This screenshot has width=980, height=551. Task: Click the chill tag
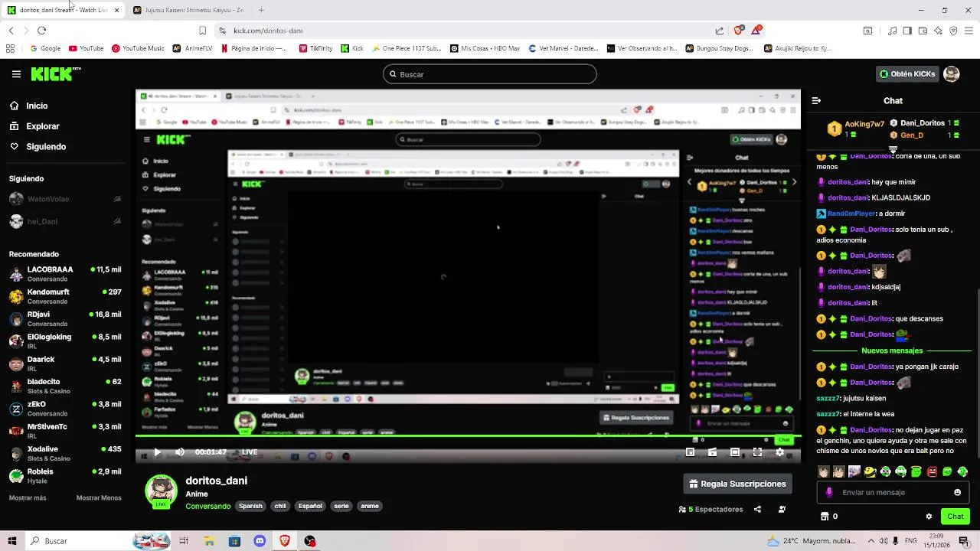(x=280, y=506)
